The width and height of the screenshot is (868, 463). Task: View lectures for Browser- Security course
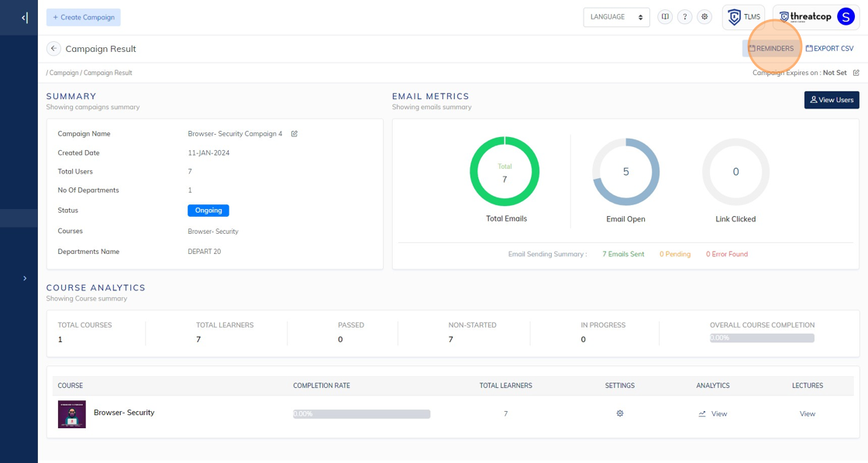coord(807,413)
